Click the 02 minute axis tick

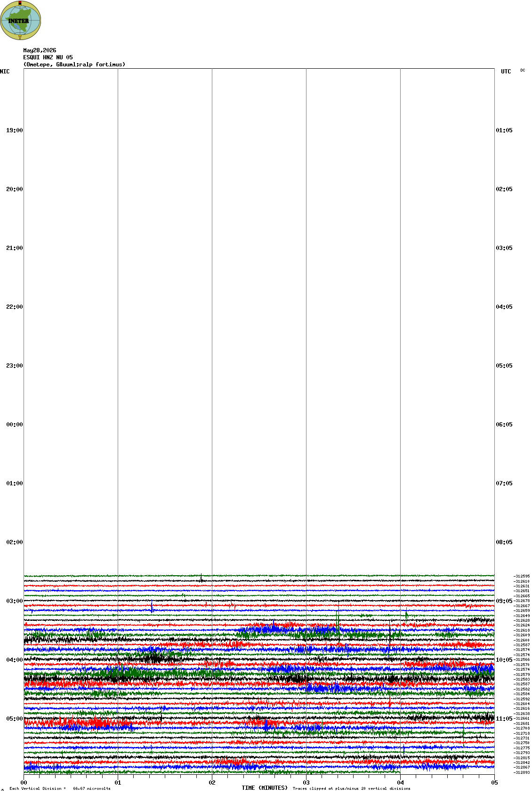[212, 783]
